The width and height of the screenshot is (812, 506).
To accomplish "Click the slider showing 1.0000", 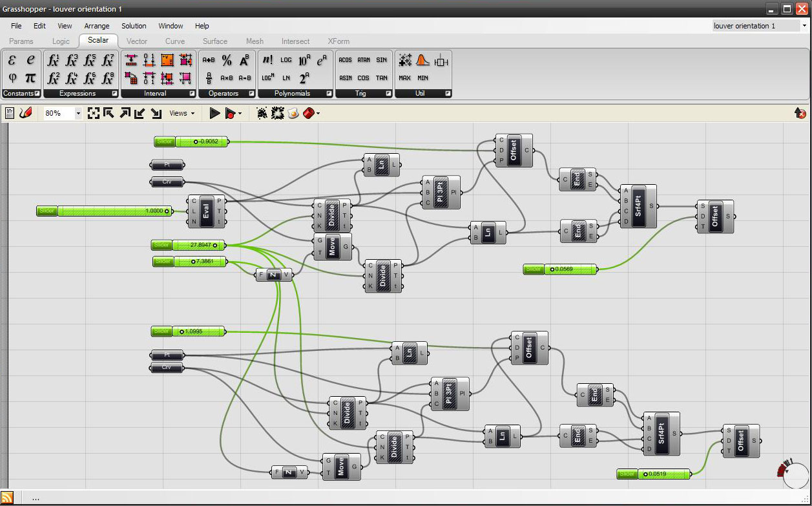I will click(105, 211).
